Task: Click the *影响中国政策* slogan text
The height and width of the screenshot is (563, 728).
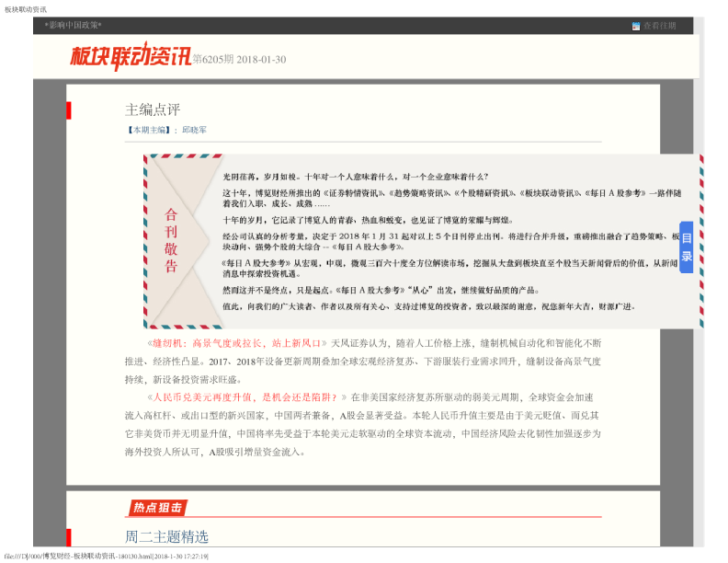Action: 73,25
